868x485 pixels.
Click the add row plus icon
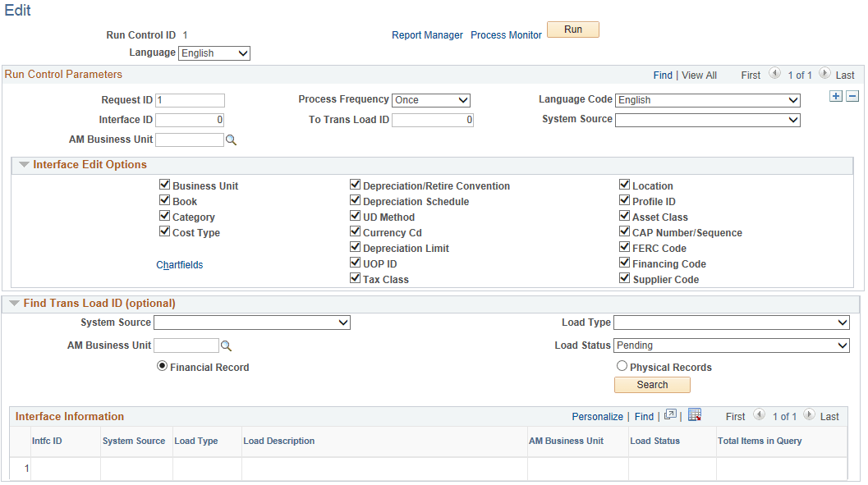click(x=836, y=96)
